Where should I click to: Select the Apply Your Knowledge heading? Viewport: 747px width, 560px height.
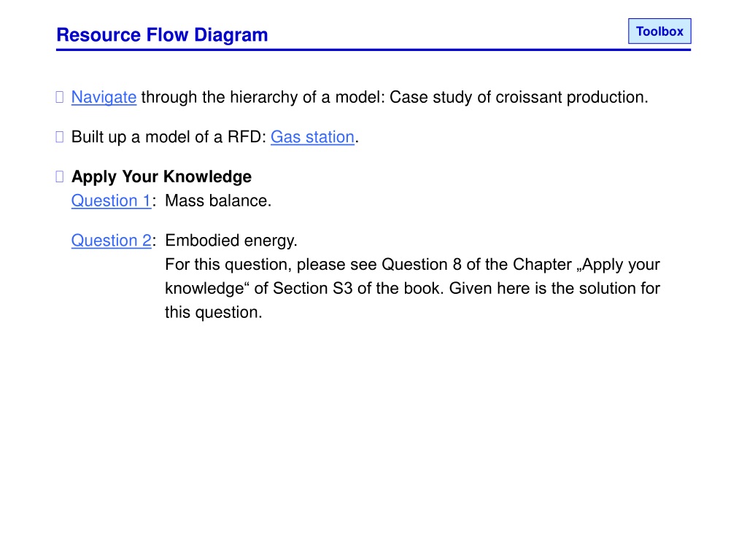161,176
